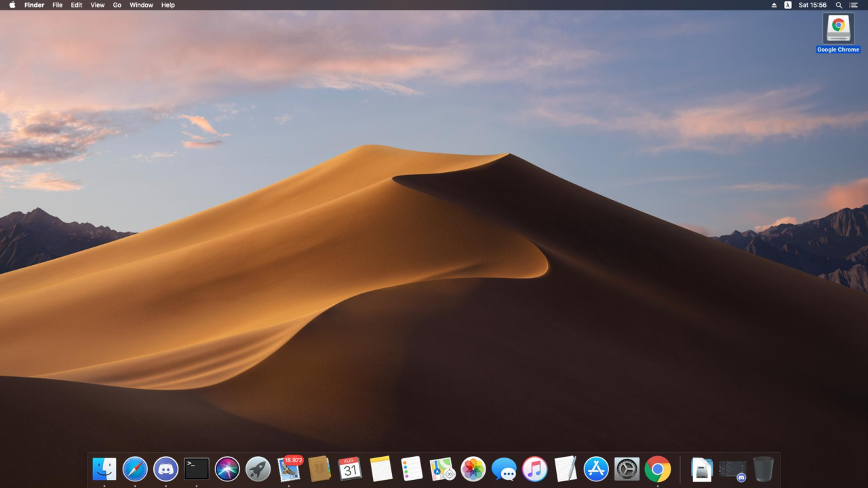This screenshot has height=488, width=868.
Task: Open Terminal from the Dock
Action: coord(197,469)
